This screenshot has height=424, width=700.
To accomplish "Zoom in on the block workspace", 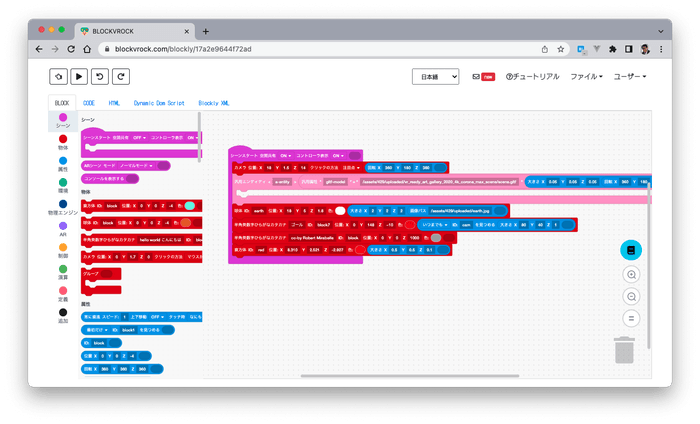I will coord(629,274).
